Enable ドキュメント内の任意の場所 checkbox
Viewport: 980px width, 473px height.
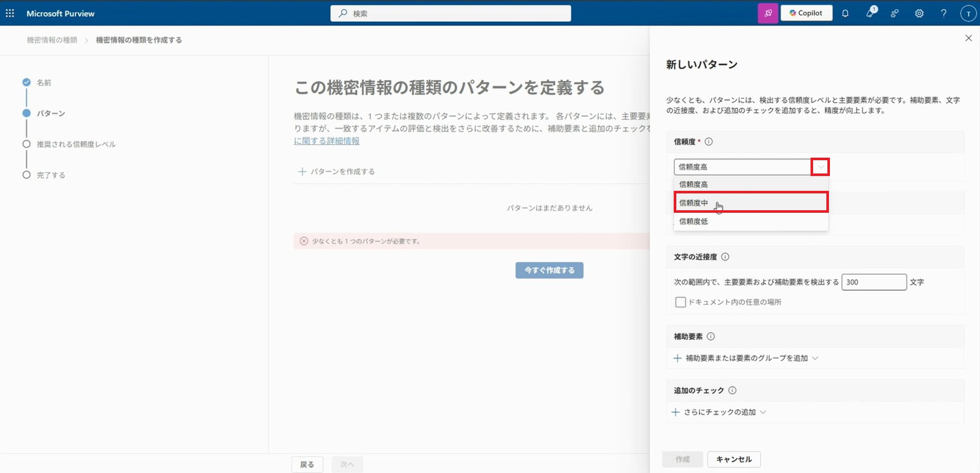680,302
